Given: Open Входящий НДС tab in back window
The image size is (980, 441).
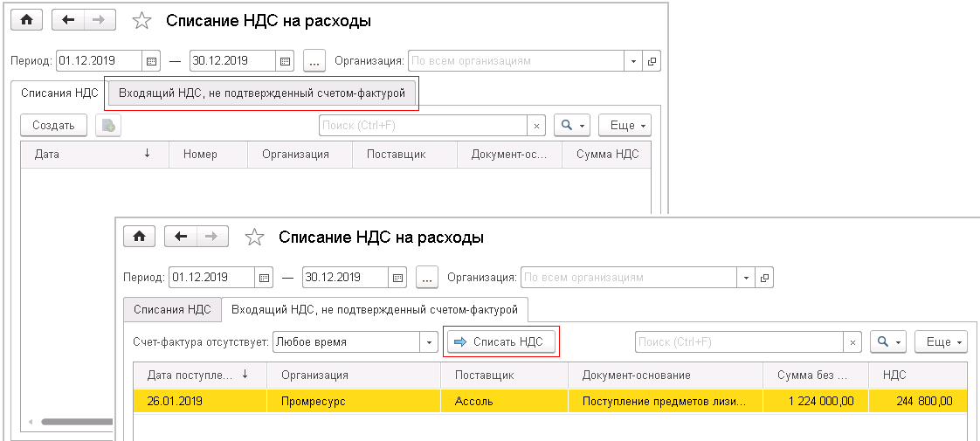Looking at the screenshot, I should (262, 93).
